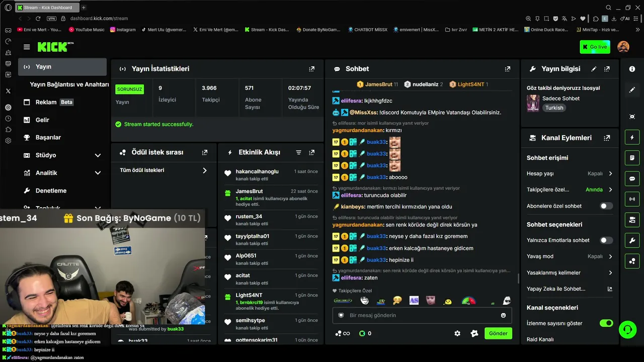Open the hamburger menu next to Kick logo
The width and height of the screenshot is (644, 362).
coord(27,47)
